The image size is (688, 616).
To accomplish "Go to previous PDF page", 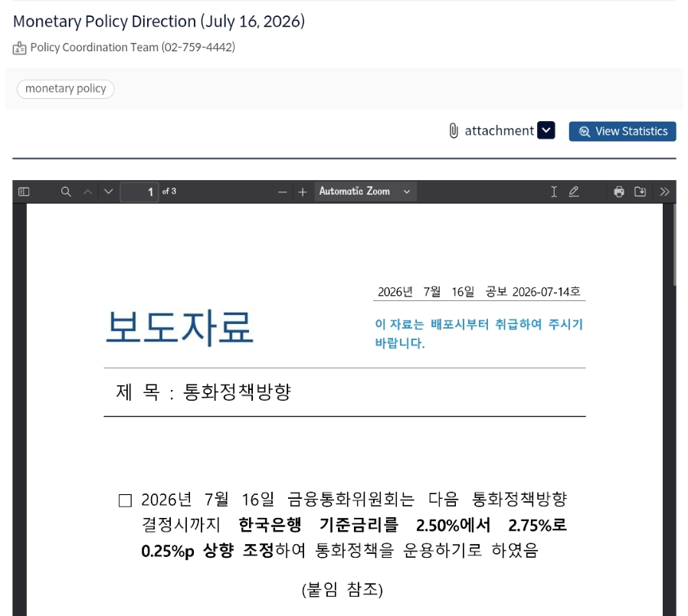I will (88, 192).
